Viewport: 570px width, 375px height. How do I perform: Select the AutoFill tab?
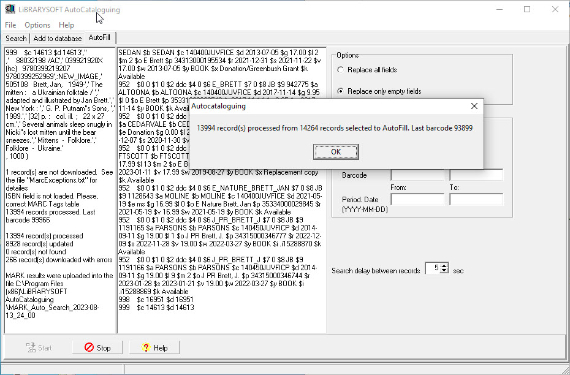tap(100, 37)
